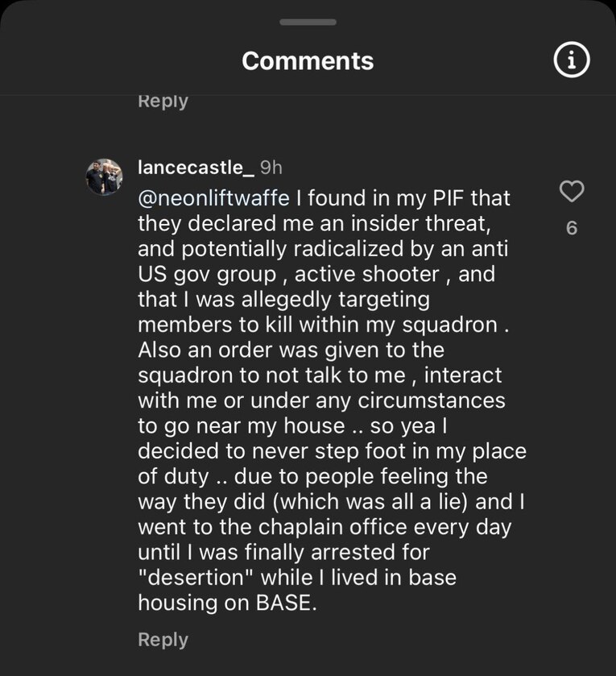This screenshot has height=676, width=616.
Task: Tap the phrase "insider threat"
Action: [x=420, y=224]
